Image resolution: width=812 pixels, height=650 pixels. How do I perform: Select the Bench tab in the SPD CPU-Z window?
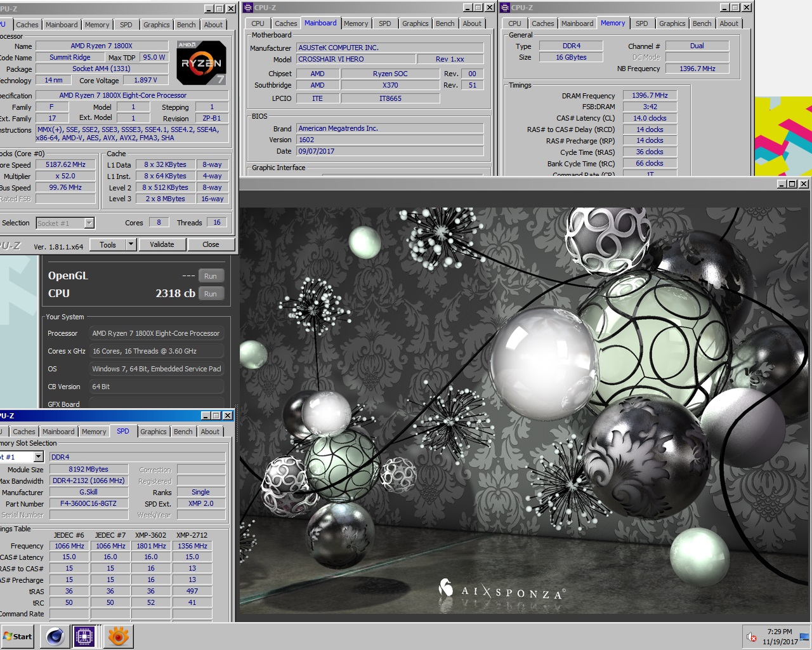183,432
